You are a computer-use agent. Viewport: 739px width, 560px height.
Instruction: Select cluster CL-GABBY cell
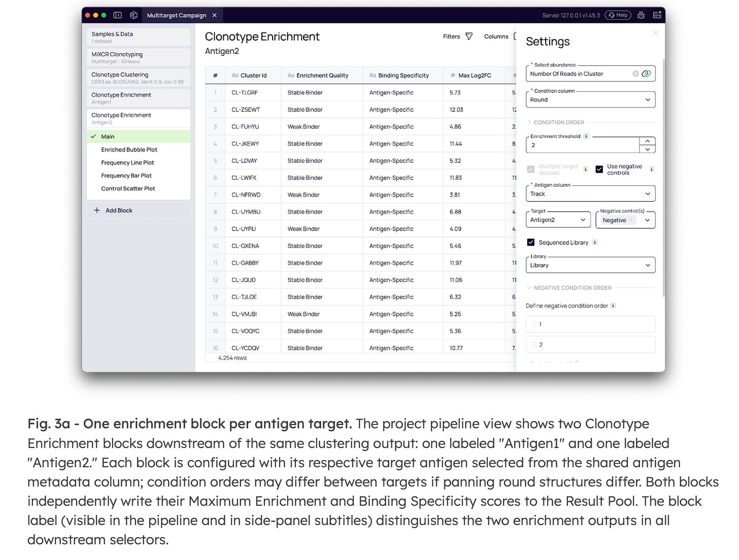coord(253,263)
